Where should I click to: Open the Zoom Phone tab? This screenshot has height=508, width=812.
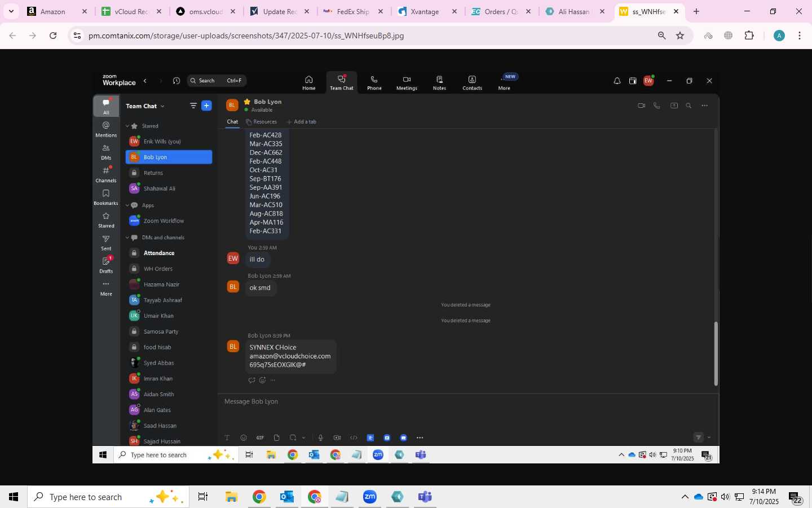(x=374, y=82)
